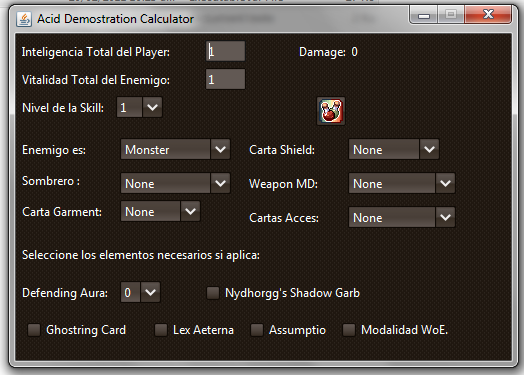Expand the Enemigo es Monster dropdown
This screenshot has width=524, height=375.
tap(175, 149)
